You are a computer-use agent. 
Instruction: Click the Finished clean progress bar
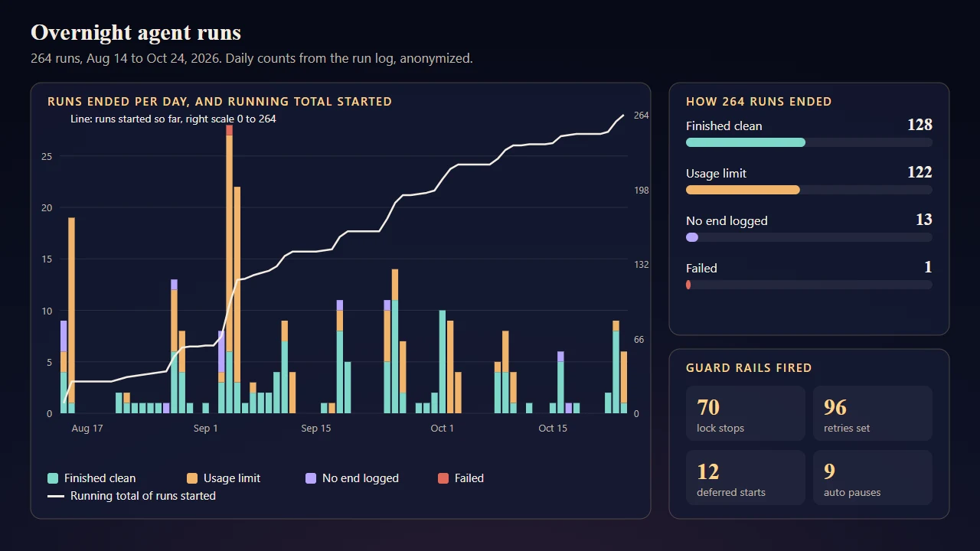[x=809, y=142]
